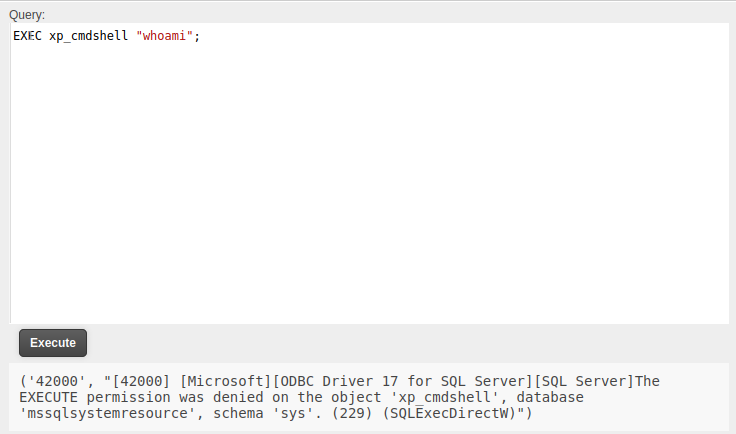Image resolution: width=736 pixels, height=434 pixels.
Task: Place cursor on EXEC keyword in query
Action: 27,36
